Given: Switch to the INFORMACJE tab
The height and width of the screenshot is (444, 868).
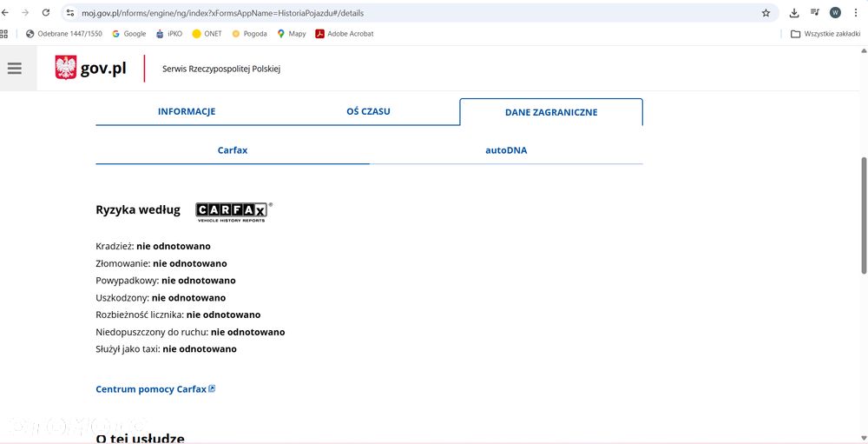Looking at the screenshot, I should coord(187,111).
